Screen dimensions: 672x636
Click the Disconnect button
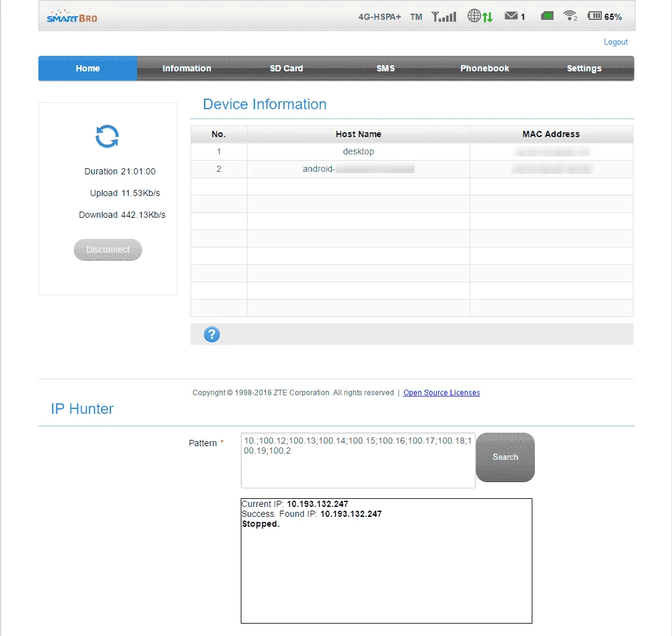[x=108, y=249]
